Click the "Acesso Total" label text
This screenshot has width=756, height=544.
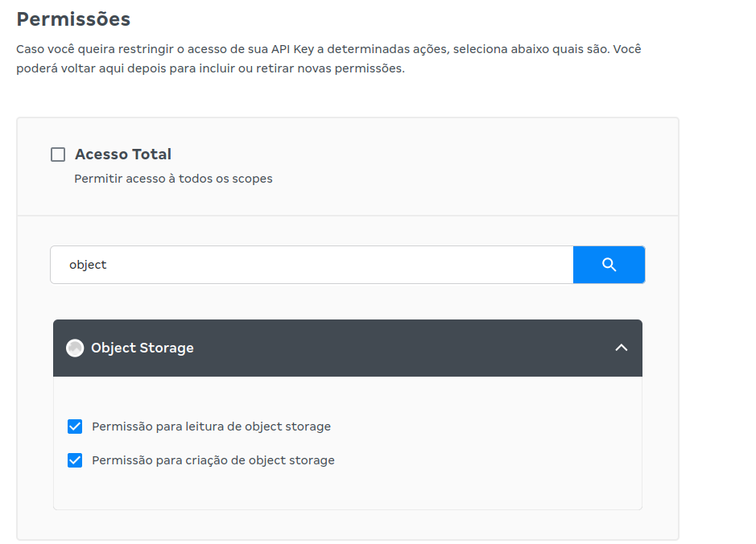click(x=123, y=155)
